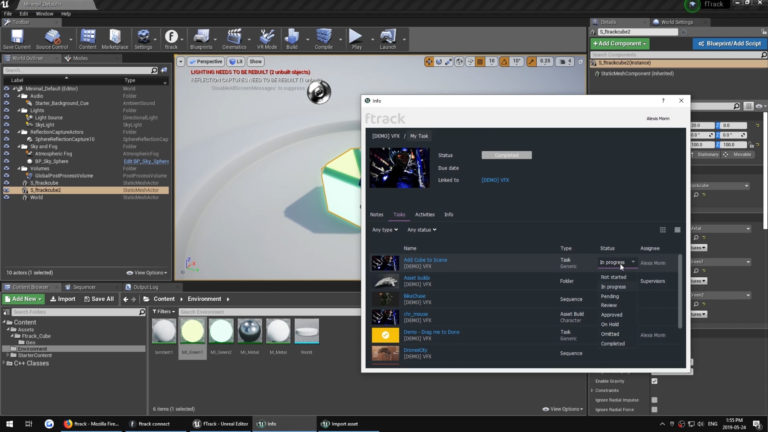Click the Build toolbar icon
The image size is (768, 432).
[292, 39]
